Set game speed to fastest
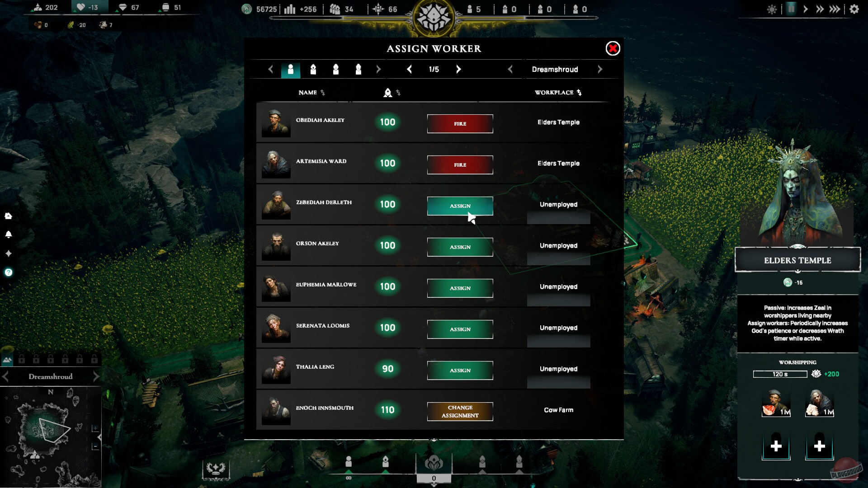Viewport: 868px width, 488px height. [x=835, y=9]
